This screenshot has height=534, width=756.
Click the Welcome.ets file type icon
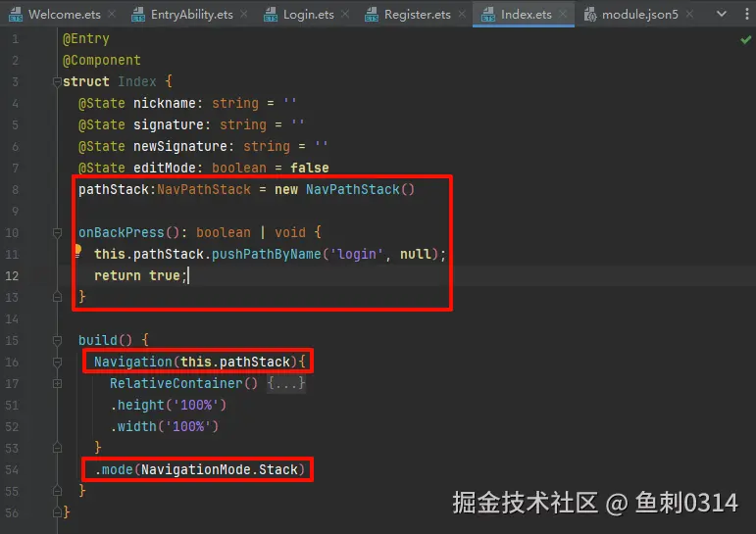click(x=16, y=15)
